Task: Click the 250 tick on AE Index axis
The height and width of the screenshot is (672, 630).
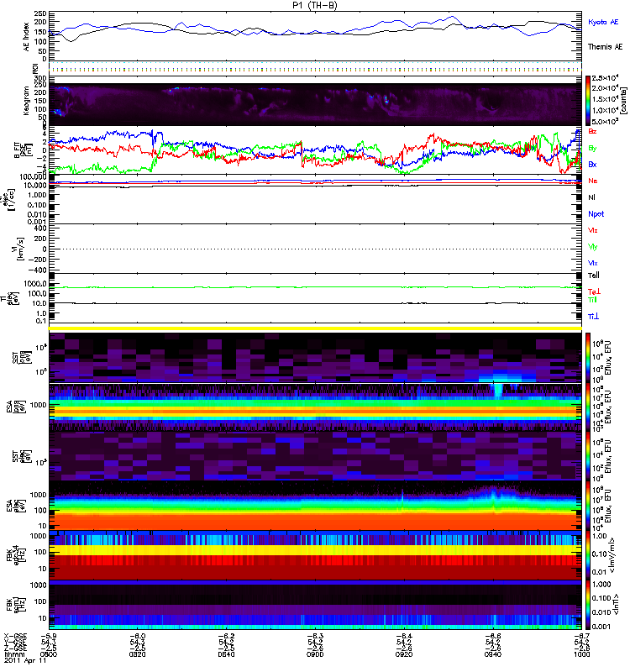Action: [40, 13]
